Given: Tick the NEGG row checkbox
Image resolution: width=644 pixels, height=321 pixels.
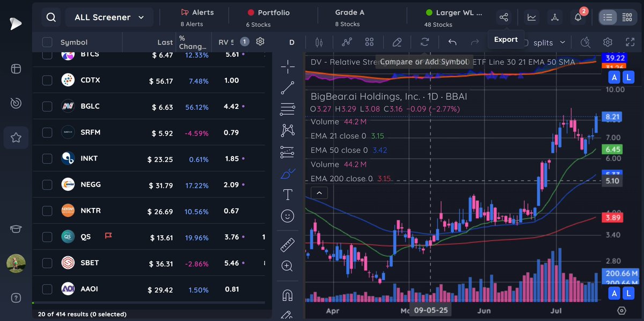Looking at the screenshot, I should pos(47,184).
